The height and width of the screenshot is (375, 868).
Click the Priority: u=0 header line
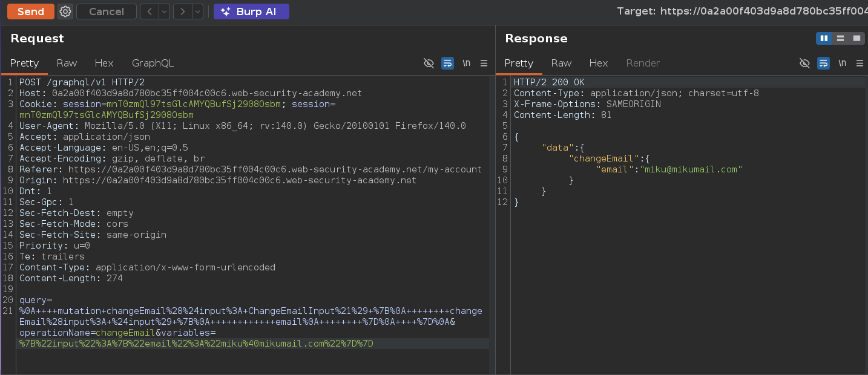(54, 246)
